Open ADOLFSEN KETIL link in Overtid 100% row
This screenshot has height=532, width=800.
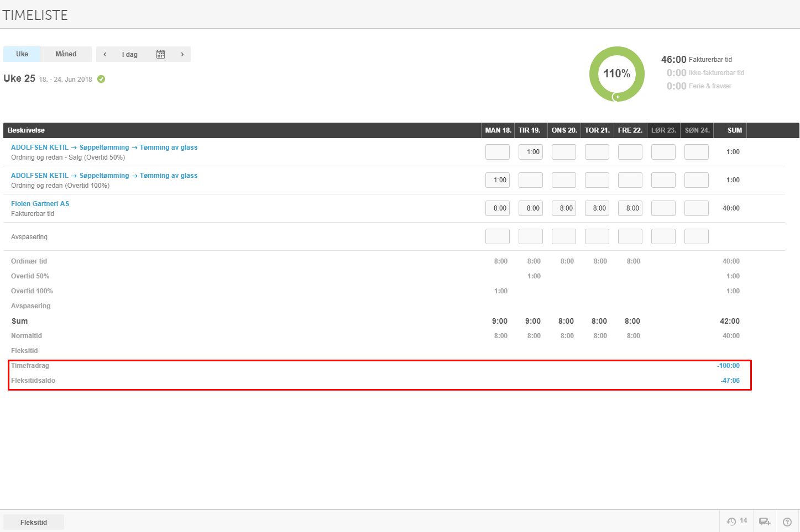(40, 176)
